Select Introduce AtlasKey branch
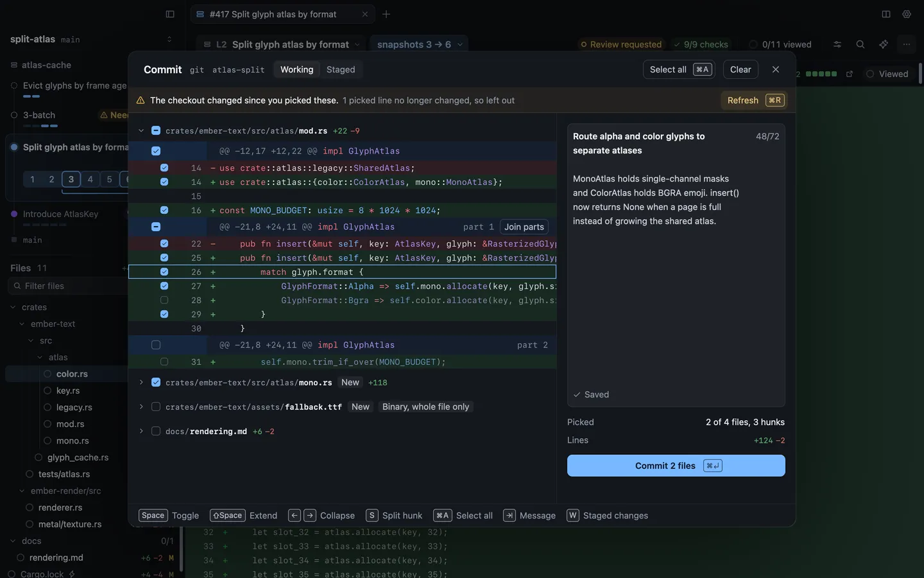 60,214
